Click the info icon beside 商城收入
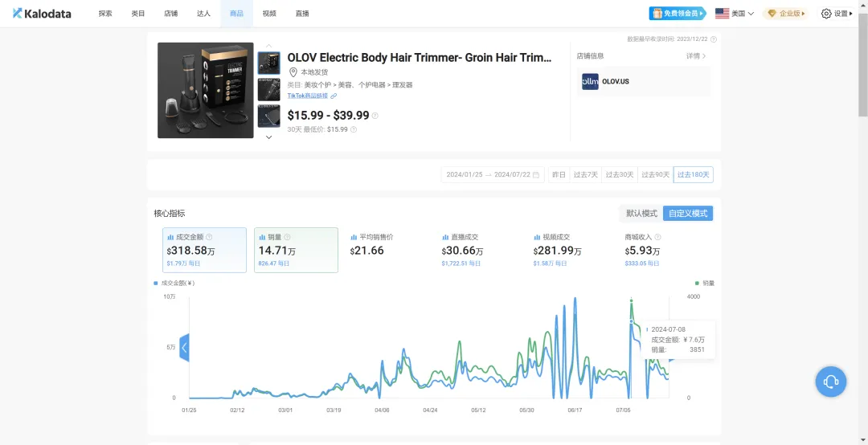 click(x=657, y=237)
